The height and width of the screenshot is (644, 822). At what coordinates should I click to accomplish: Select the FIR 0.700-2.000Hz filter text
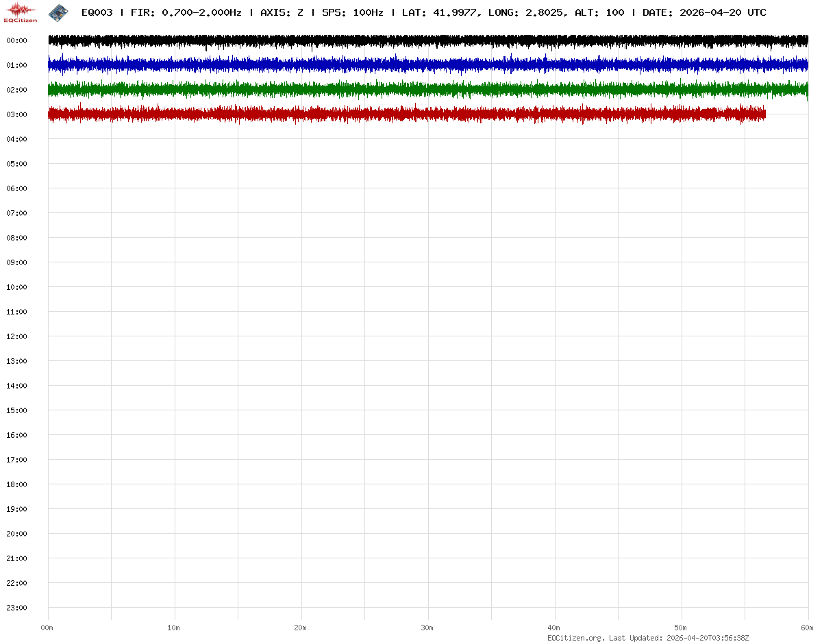(x=186, y=12)
